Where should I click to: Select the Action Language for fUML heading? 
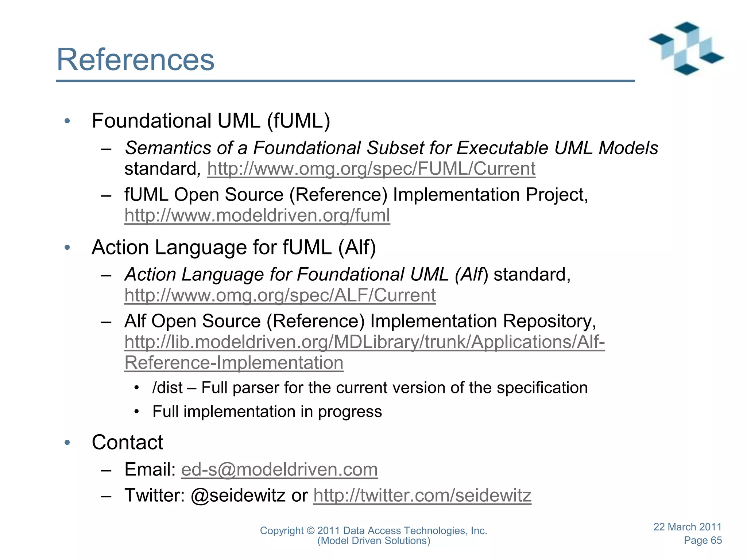click(234, 247)
